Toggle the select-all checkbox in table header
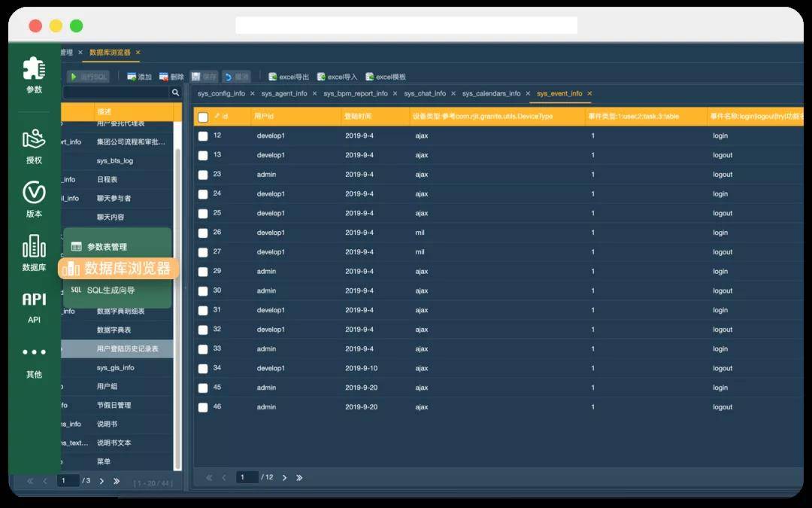The width and height of the screenshot is (812, 508). pos(203,117)
